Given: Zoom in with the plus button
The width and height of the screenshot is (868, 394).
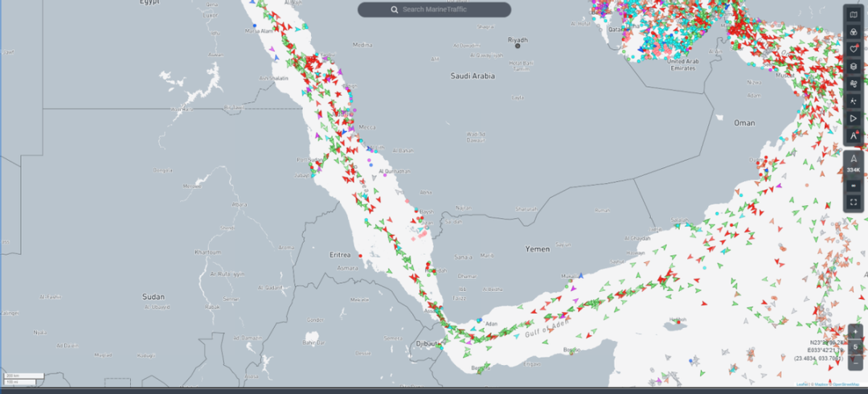Looking at the screenshot, I should pos(856,332).
